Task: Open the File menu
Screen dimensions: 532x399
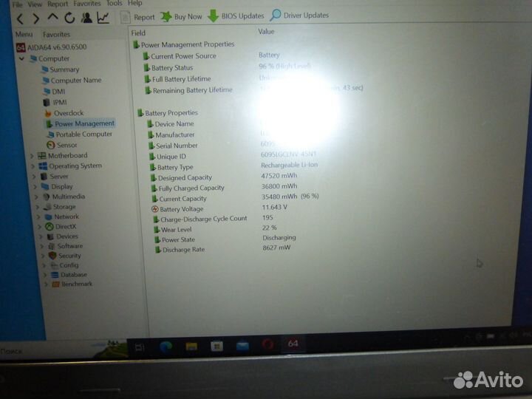Action: pyautogui.click(x=17, y=4)
